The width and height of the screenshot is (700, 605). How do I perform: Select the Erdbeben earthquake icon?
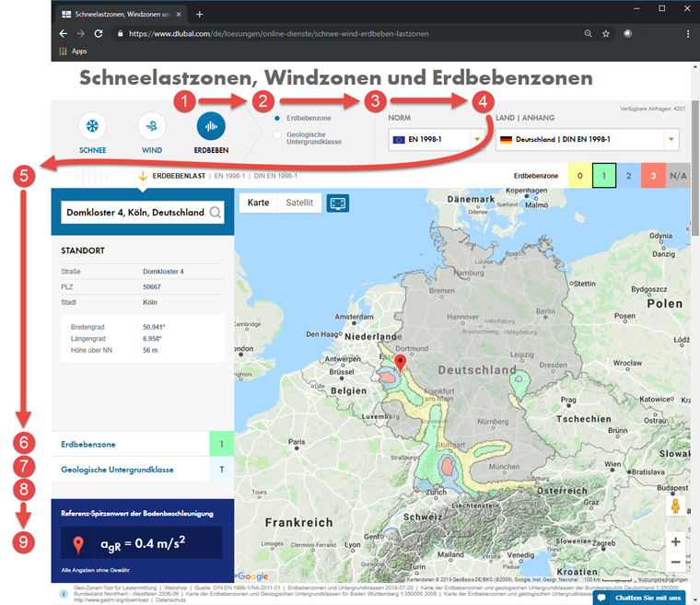(x=211, y=126)
